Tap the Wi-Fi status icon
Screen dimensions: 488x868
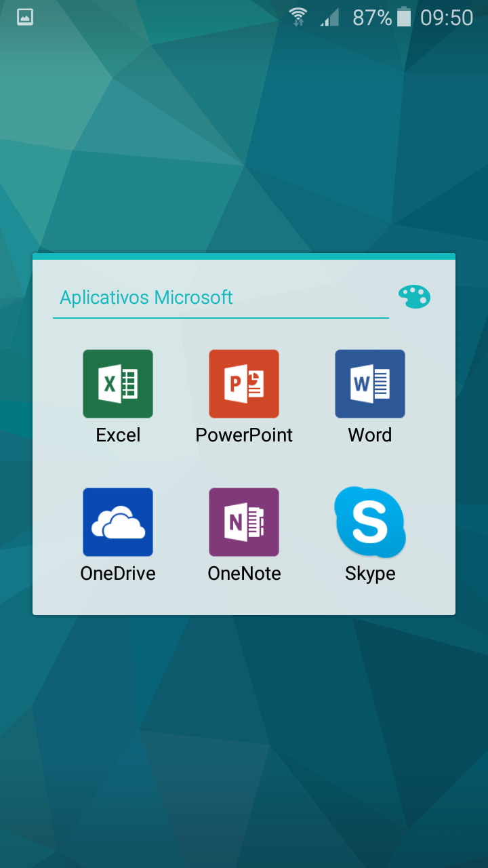click(298, 17)
